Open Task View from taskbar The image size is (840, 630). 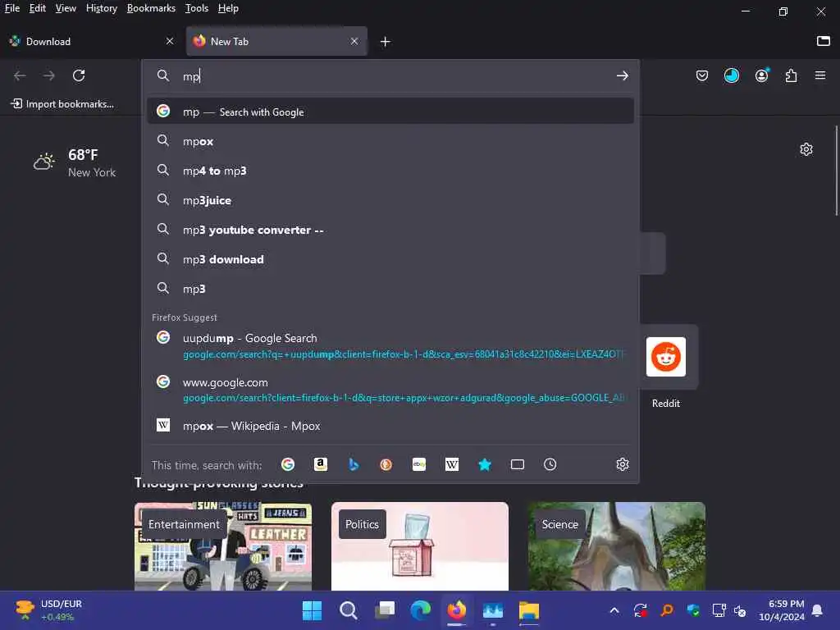click(385, 610)
